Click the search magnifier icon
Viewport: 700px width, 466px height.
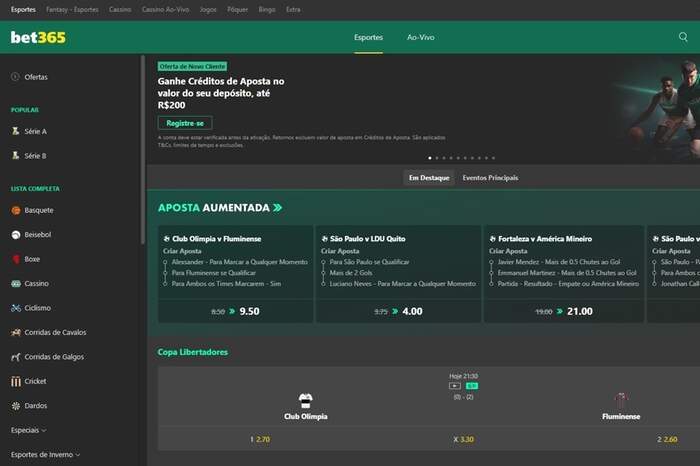point(683,37)
